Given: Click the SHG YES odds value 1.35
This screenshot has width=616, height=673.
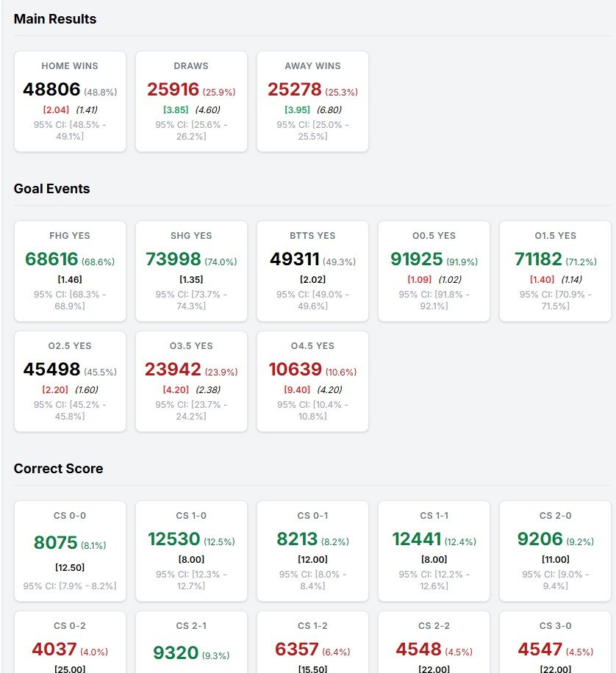Looking at the screenshot, I should click(191, 279).
